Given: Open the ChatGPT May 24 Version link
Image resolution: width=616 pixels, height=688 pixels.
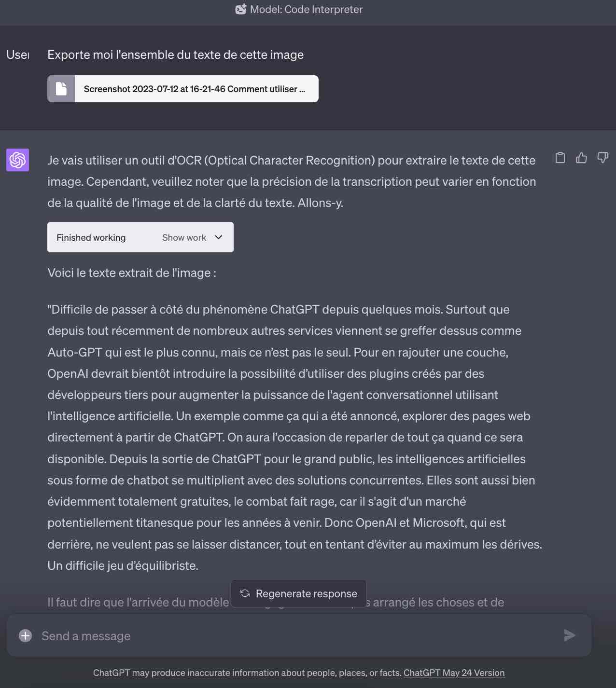Looking at the screenshot, I should 454,673.
